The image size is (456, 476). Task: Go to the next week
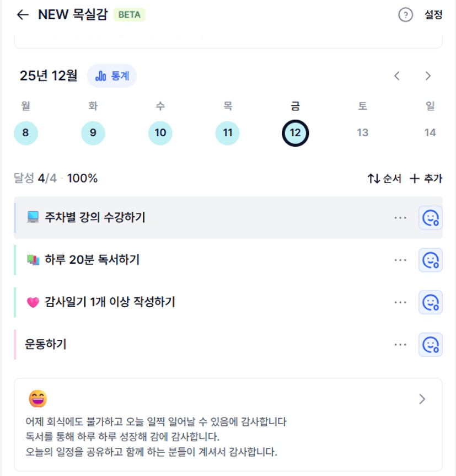pyautogui.click(x=428, y=76)
